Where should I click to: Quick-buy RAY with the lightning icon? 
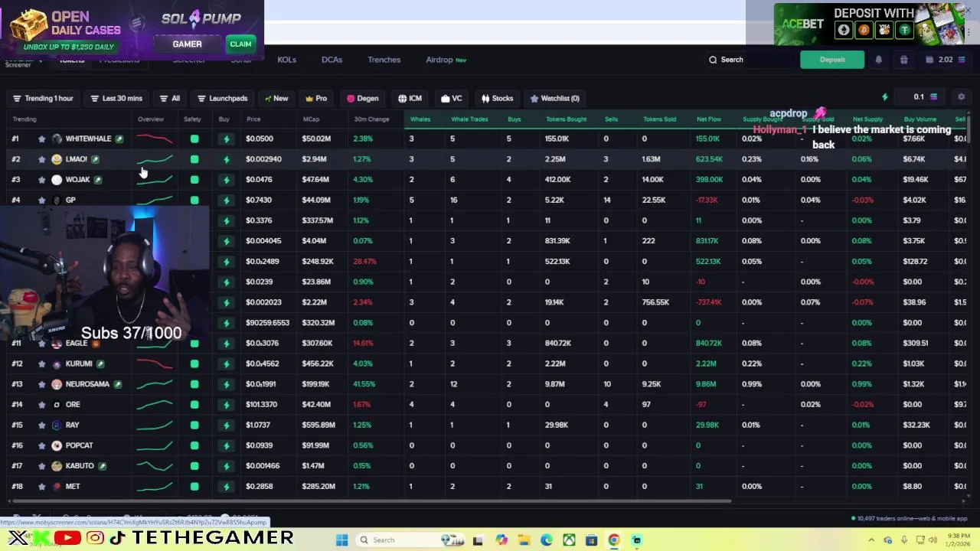coord(226,425)
